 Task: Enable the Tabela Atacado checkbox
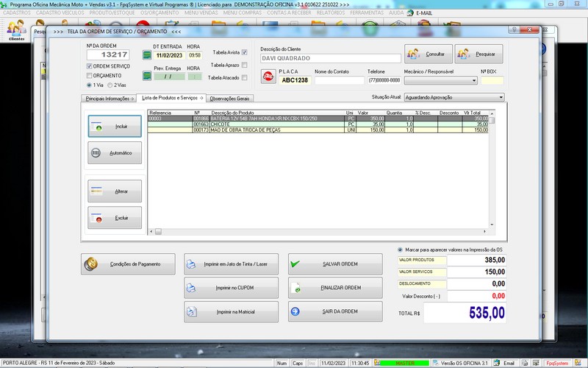point(245,78)
